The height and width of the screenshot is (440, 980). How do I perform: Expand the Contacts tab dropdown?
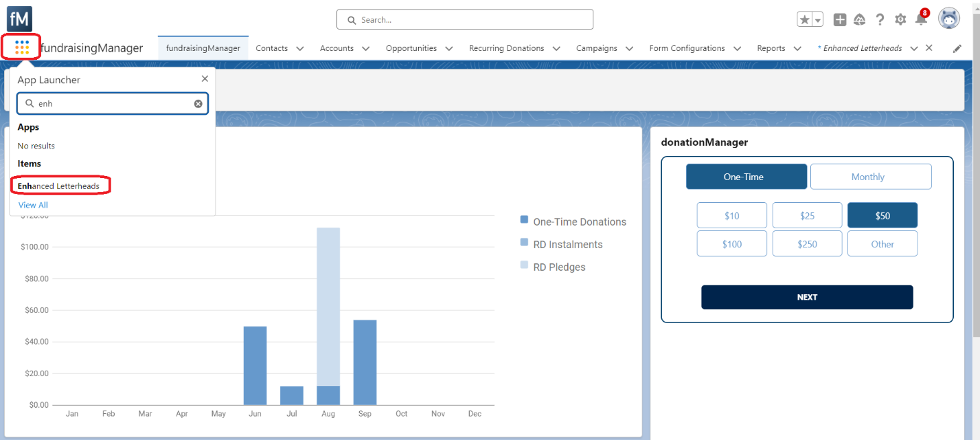coord(300,48)
